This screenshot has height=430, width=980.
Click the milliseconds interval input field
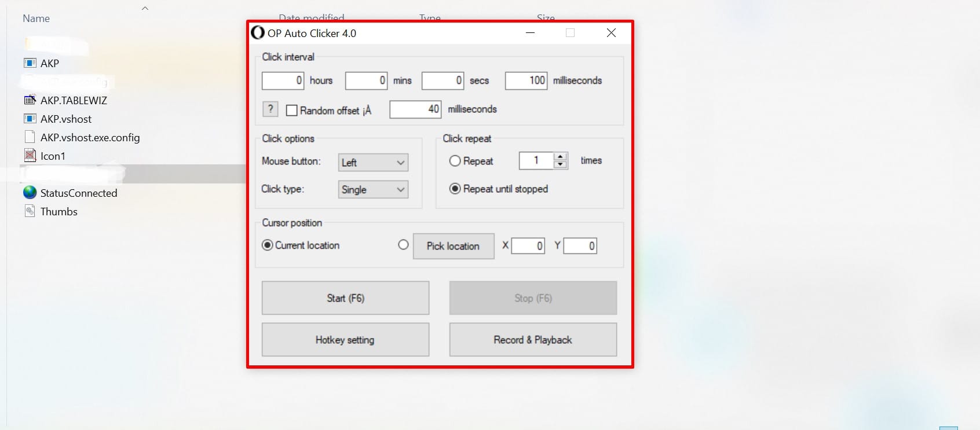click(x=525, y=80)
